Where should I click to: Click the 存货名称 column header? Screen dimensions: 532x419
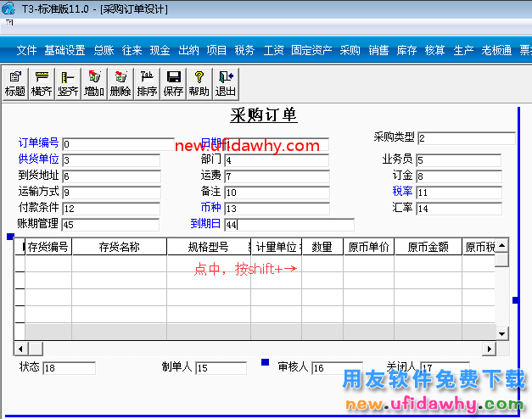coord(120,247)
